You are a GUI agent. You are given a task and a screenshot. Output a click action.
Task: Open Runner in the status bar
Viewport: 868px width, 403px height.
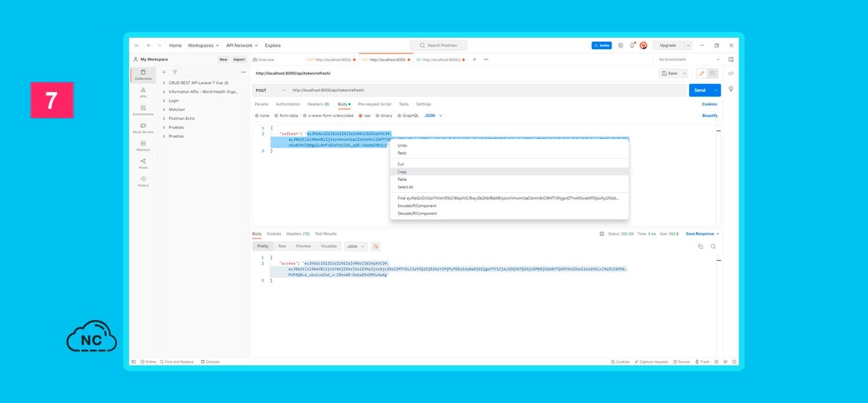[x=682, y=362]
